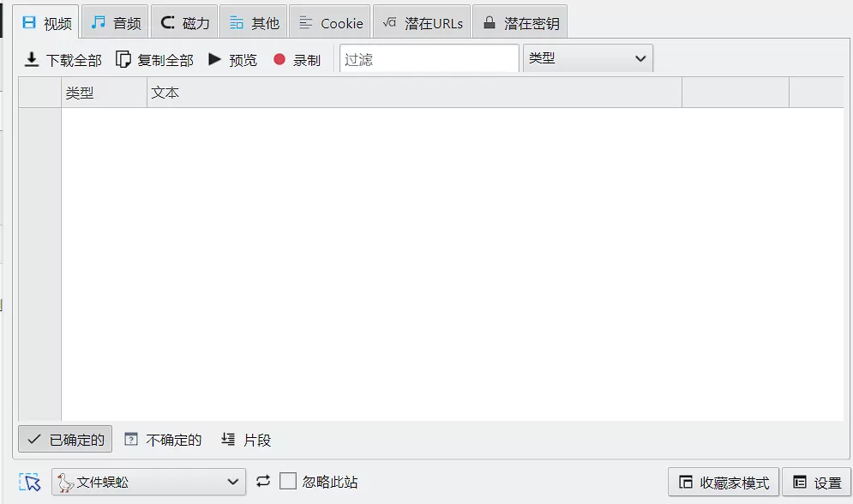Switch to the 潜在URLs tab
The image size is (853, 504).
421,22
